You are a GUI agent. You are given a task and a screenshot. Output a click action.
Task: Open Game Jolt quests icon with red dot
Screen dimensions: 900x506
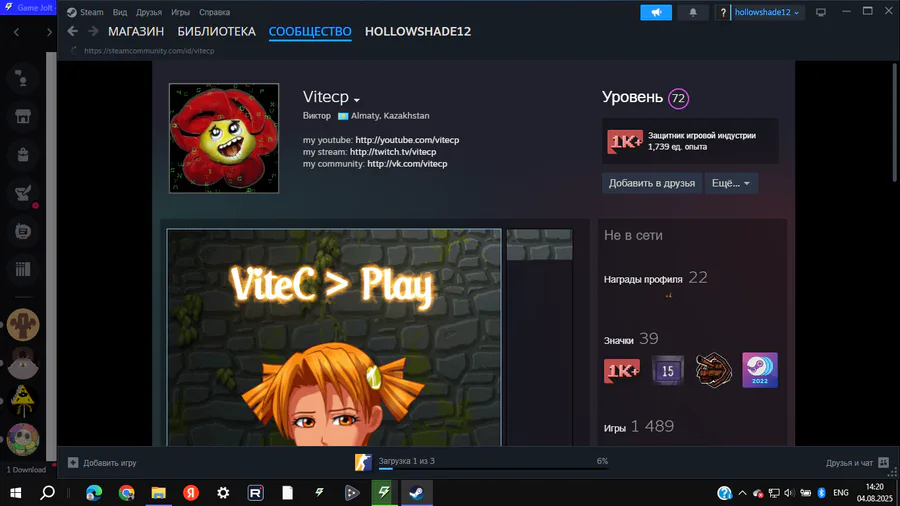(23, 193)
